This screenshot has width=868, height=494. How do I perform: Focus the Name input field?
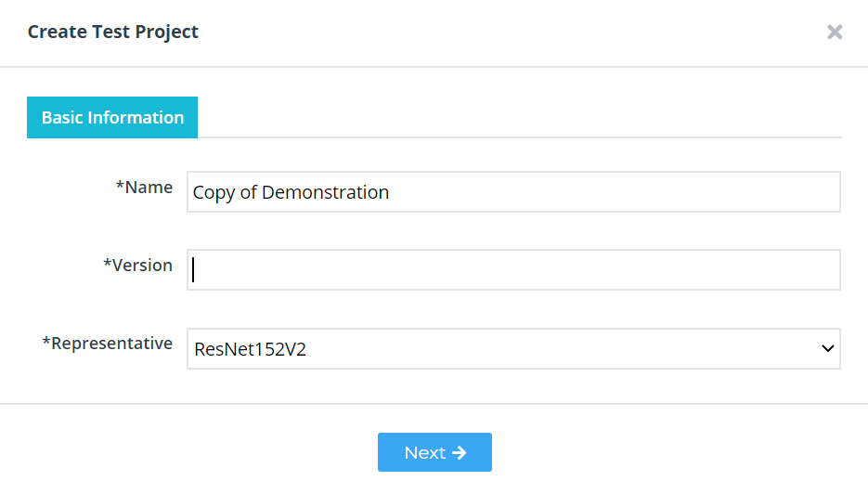pyautogui.click(x=513, y=192)
